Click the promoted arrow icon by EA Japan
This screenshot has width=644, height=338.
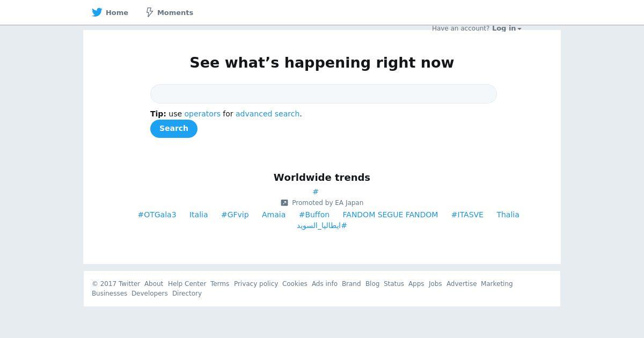click(x=284, y=203)
